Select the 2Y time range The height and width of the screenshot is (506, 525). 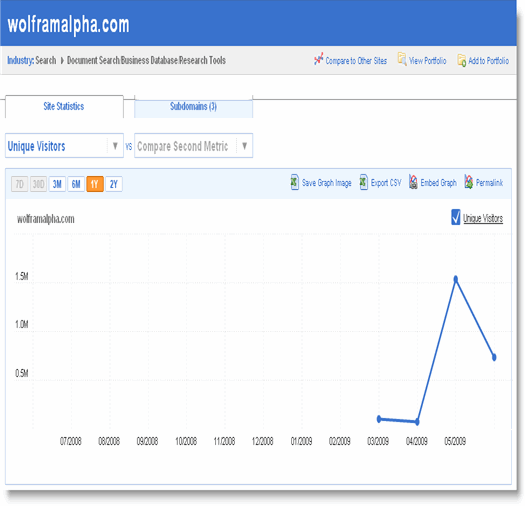[114, 184]
